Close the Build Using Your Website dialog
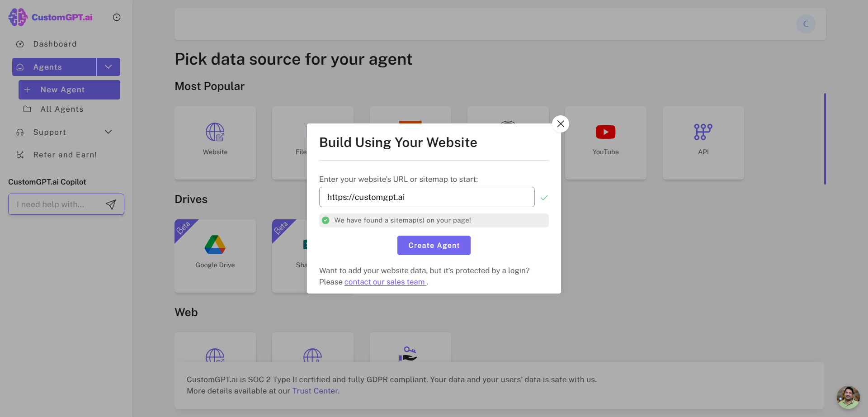This screenshot has width=868, height=417. (561, 124)
